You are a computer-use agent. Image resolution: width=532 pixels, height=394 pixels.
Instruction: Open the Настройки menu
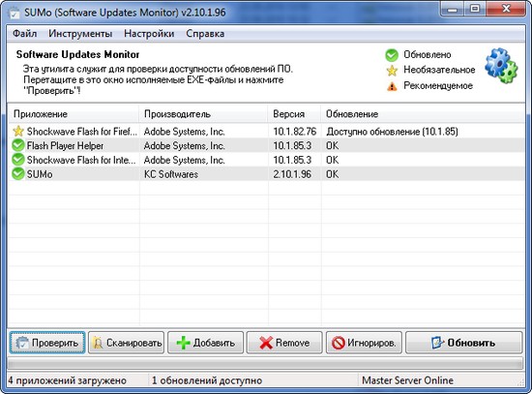click(x=149, y=34)
